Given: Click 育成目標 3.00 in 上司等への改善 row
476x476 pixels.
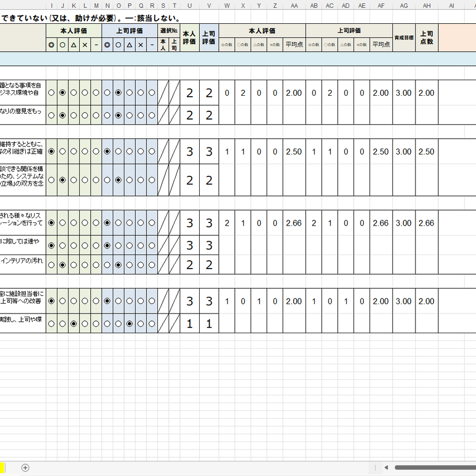Looking at the screenshot, I should click(404, 301).
